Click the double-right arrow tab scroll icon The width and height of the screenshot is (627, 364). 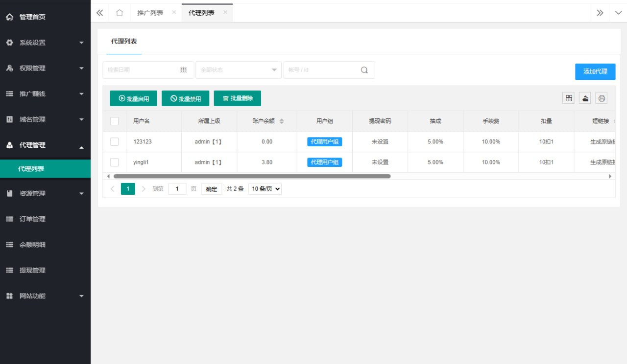click(x=600, y=13)
